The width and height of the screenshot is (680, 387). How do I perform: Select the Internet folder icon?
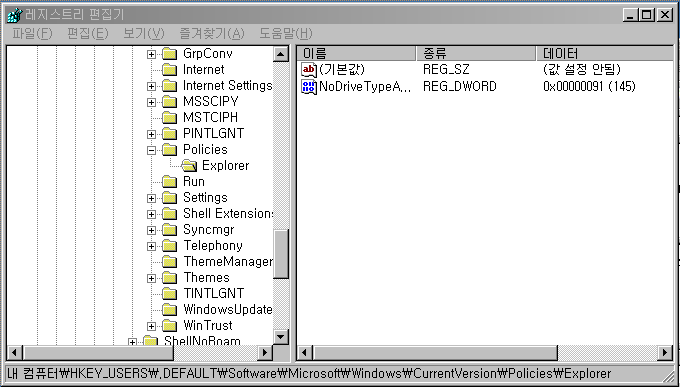[x=170, y=70]
